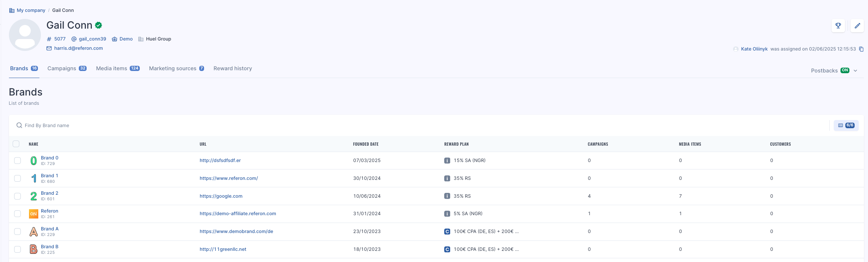Click the info icon beside 5% SA (NGR)
The width and height of the screenshot is (868, 262).
pos(447,214)
